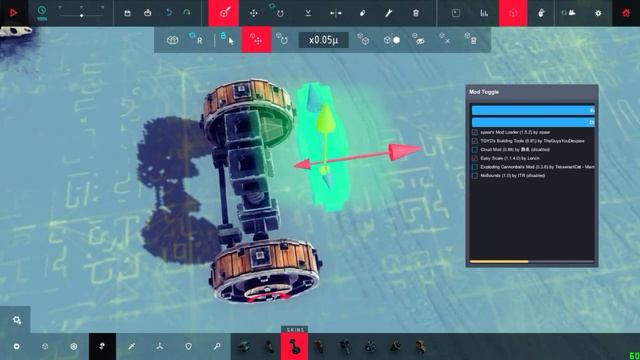Select the wrench key mapper tool
Screen dimensions: 640x360
[388, 13]
